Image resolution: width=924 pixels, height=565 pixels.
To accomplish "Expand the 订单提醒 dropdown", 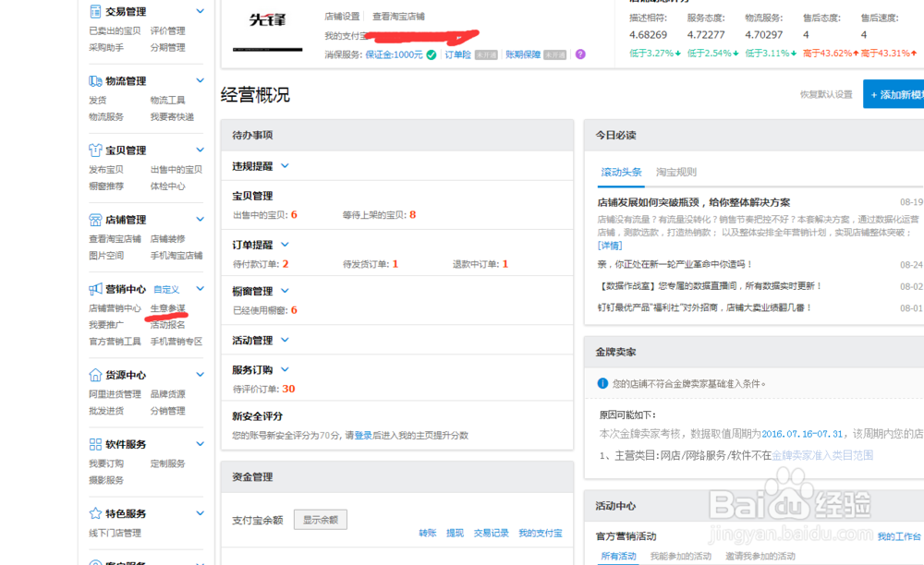I will (x=285, y=245).
